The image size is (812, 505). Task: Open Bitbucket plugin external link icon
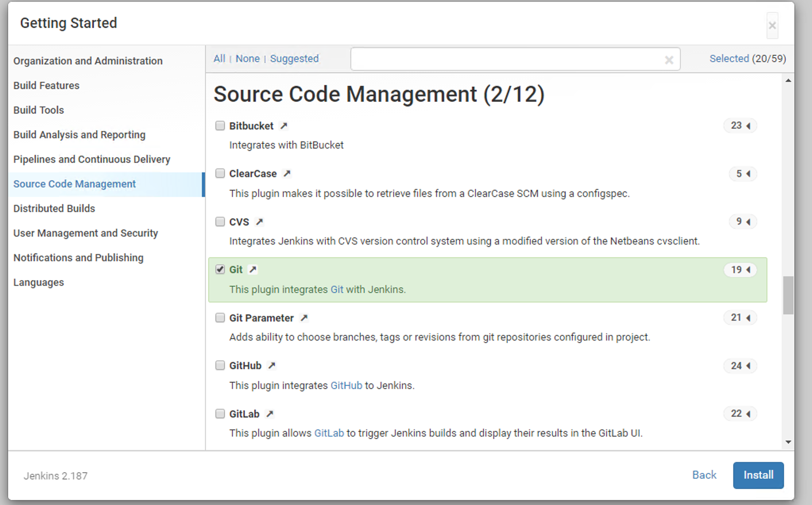click(284, 126)
